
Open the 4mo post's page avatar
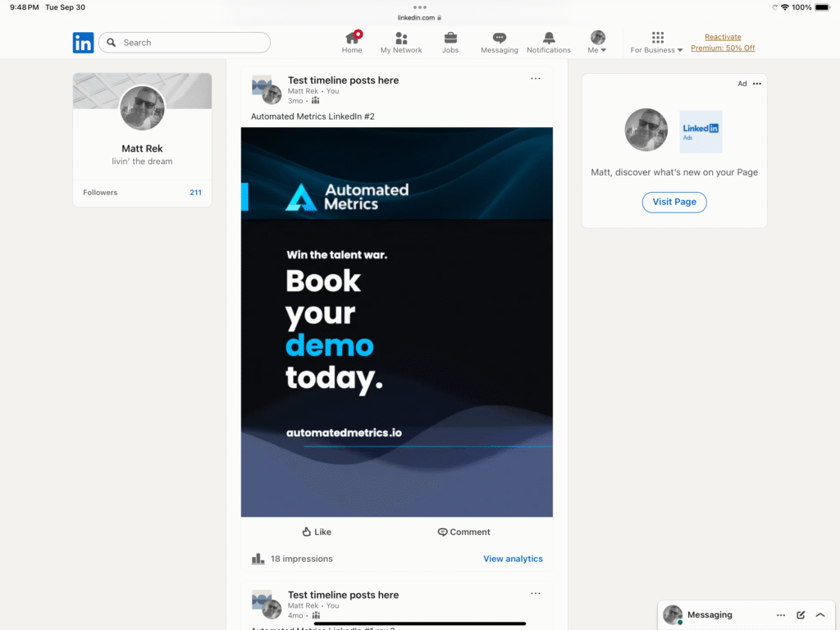click(x=267, y=605)
